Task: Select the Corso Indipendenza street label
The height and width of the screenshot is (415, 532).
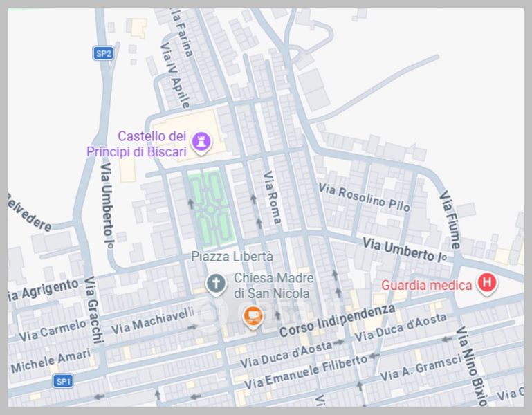Action: (x=337, y=321)
